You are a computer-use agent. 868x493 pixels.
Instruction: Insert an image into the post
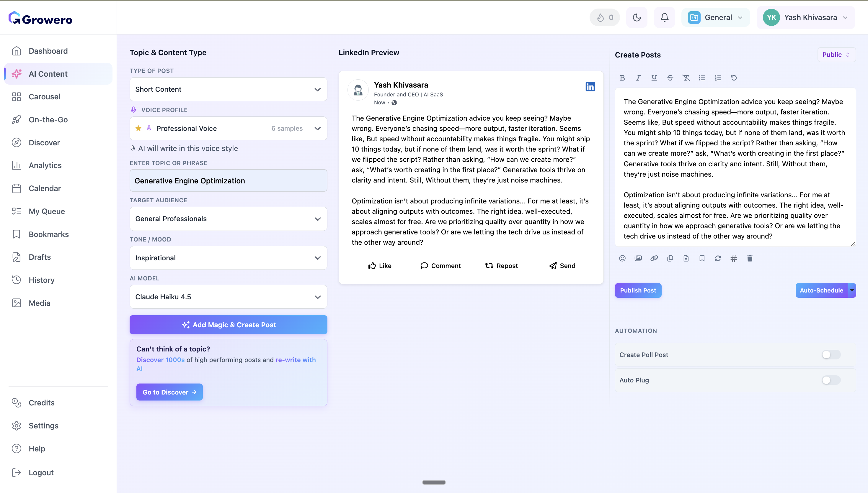(x=638, y=258)
